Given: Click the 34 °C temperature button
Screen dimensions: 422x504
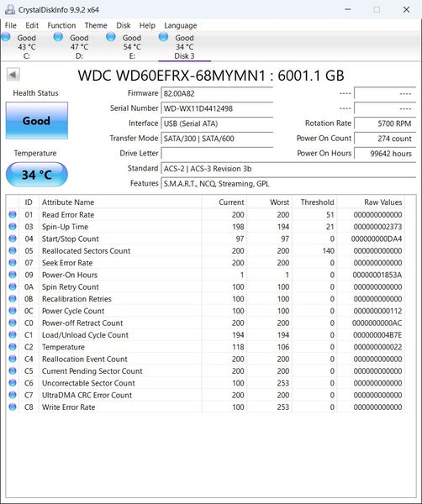Looking at the screenshot, I should tap(37, 175).
